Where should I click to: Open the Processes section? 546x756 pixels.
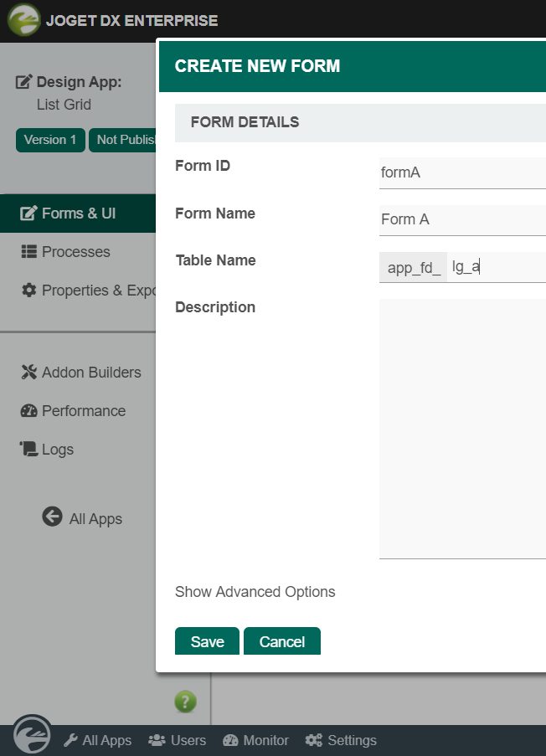pyautogui.click(x=78, y=252)
